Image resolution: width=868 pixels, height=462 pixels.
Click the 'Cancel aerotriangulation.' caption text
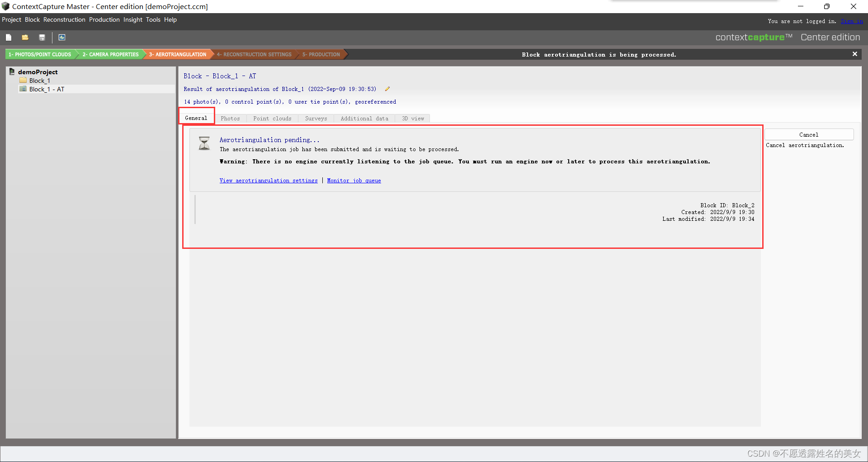pyautogui.click(x=805, y=145)
